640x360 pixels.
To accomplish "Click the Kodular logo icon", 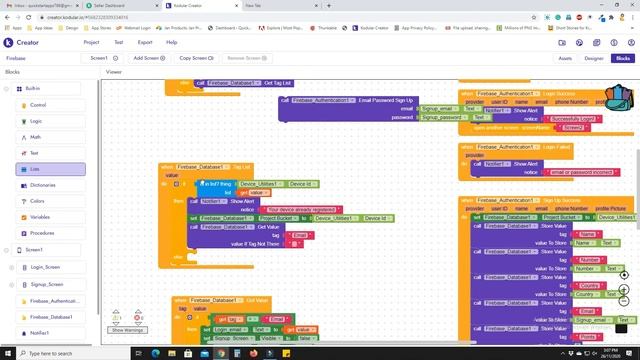I will point(8,42).
